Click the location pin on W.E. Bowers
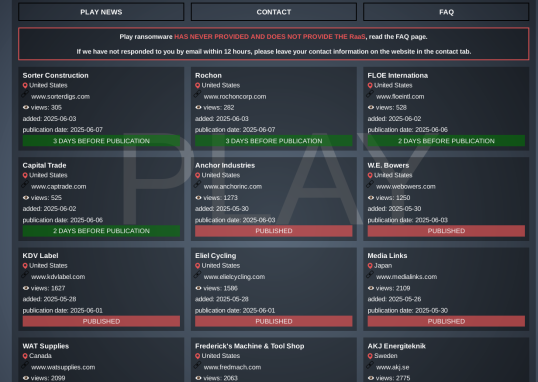Screen dimensions: 538x382 click(370, 175)
